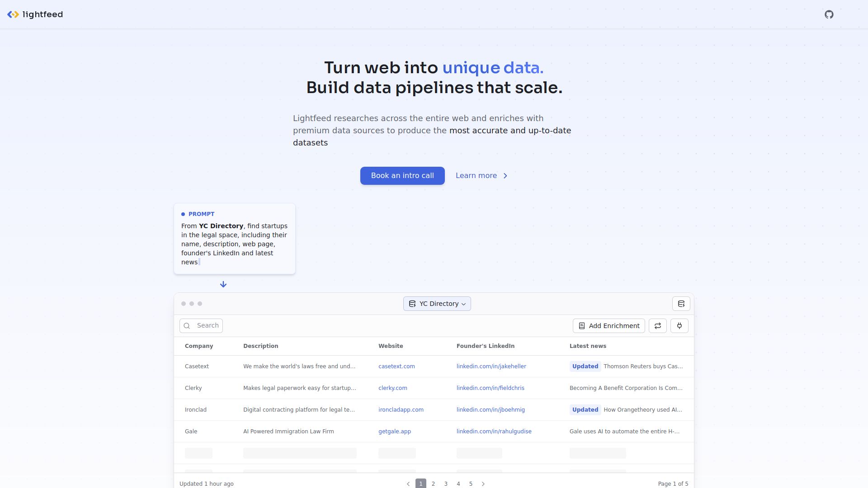Go to previous page with left chevron
Viewport: 868px width, 488px height.
pyautogui.click(x=408, y=483)
